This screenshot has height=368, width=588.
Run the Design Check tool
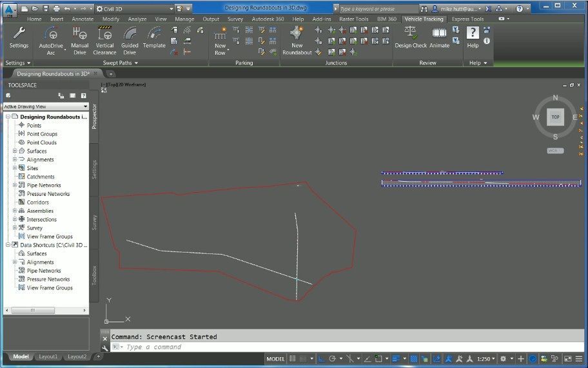(x=411, y=38)
